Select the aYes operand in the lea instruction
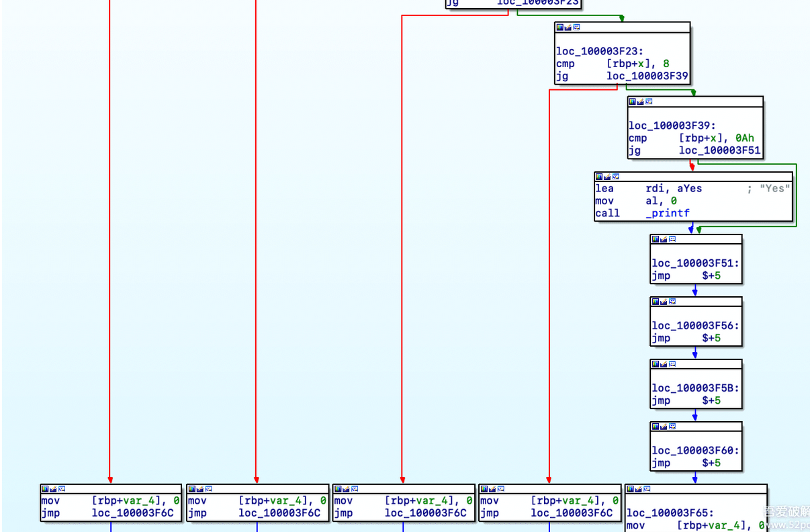The image size is (810, 532). pyautogui.click(x=689, y=189)
